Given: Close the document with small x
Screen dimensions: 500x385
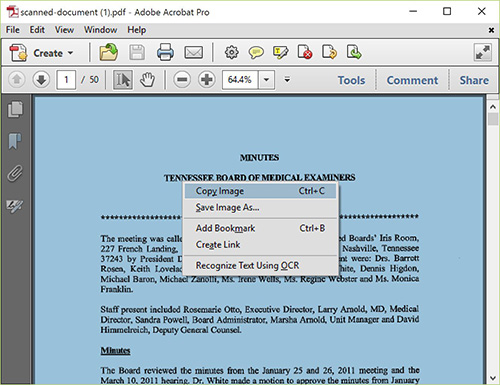Looking at the screenshot, I should (x=491, y=30).
